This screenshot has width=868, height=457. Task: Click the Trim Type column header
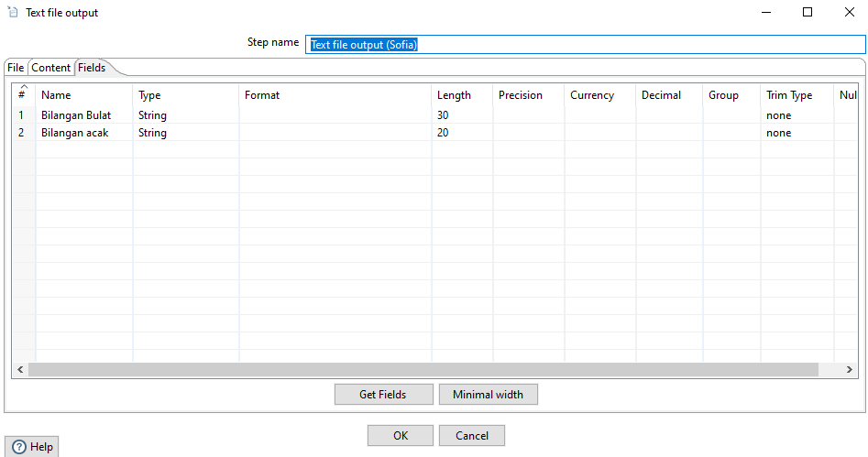797,95
